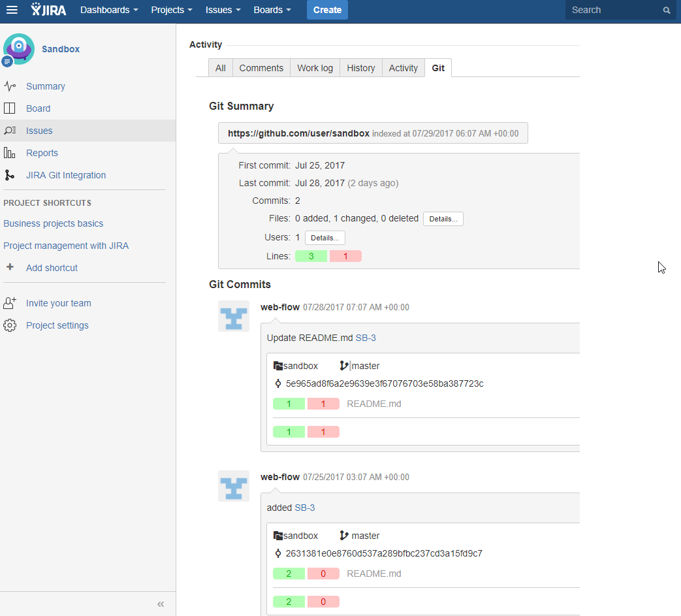This screenshot has width=681, height=616.
Task: Open SB-3 link in Update README.md commit
Action: click(x=366, y=338)
